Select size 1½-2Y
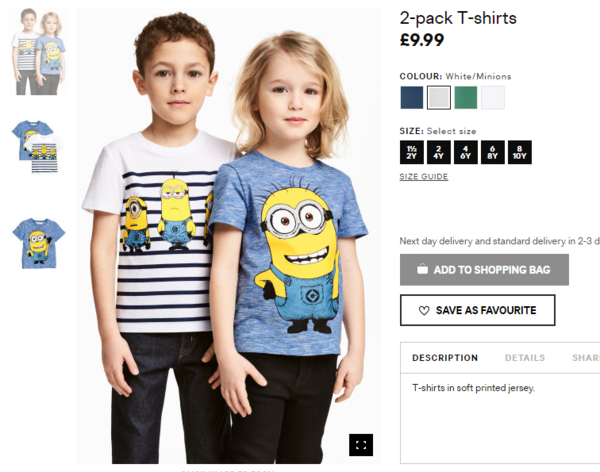Image resolution: width=600 pixels, height=472 pixels. [x=412, y=152]
